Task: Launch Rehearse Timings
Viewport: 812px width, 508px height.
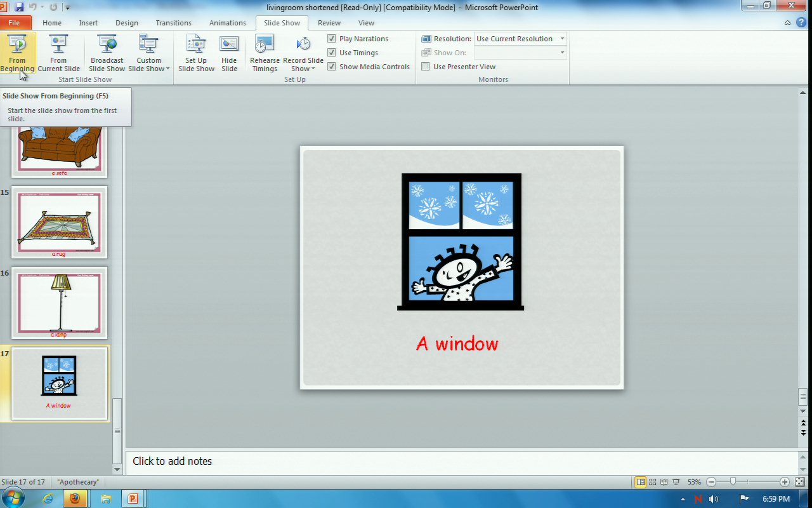Action: tap(265, 53)
